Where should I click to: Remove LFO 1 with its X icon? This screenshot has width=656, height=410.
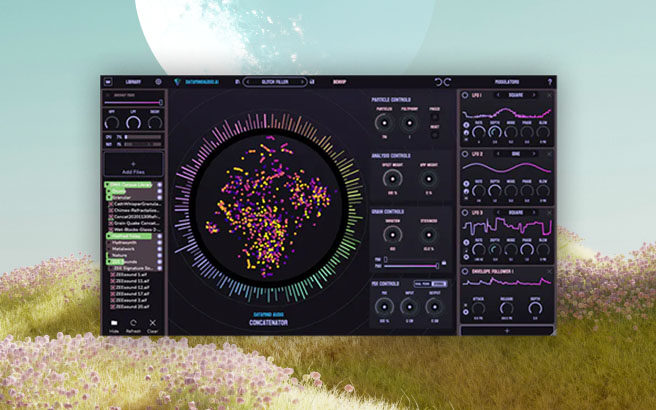pyautogui.click(x=549, y=95)
